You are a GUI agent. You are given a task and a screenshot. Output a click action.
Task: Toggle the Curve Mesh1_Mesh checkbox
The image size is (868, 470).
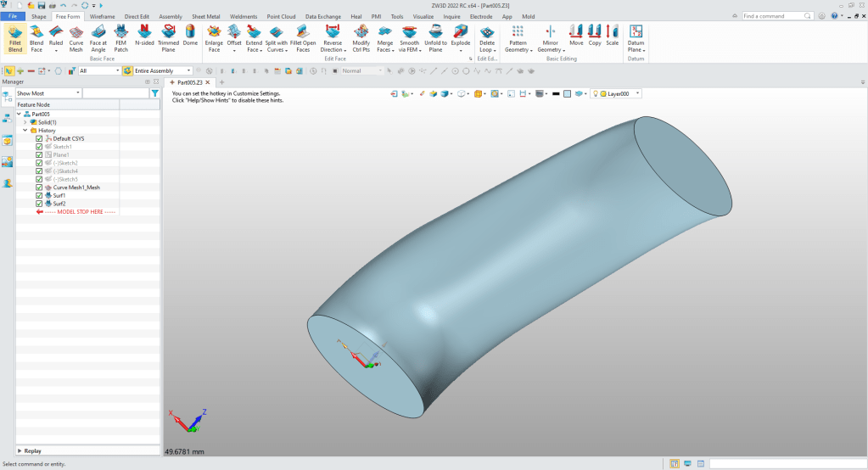(39, 187)
